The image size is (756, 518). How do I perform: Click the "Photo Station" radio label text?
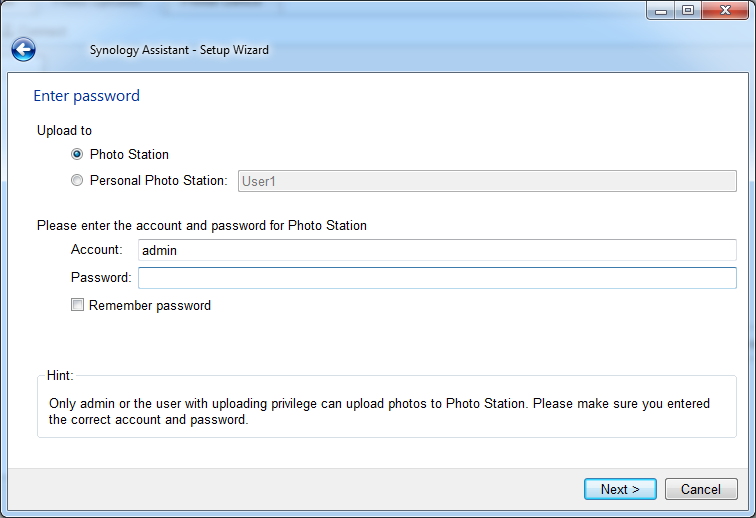point(129,154)
